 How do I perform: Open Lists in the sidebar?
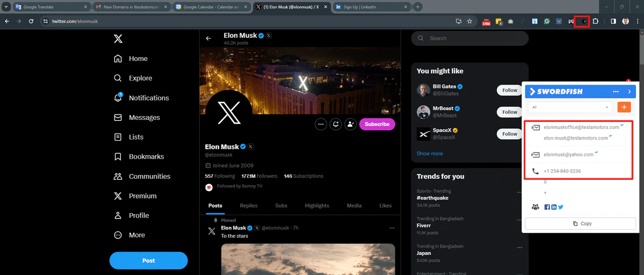[129, 137]
